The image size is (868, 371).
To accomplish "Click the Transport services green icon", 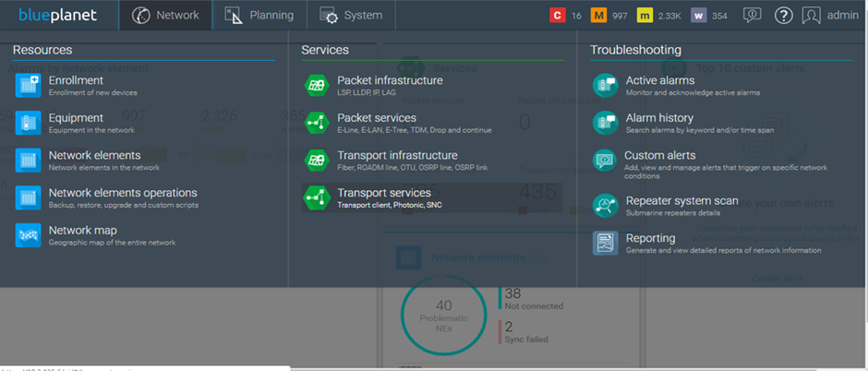I will (317, 197).
